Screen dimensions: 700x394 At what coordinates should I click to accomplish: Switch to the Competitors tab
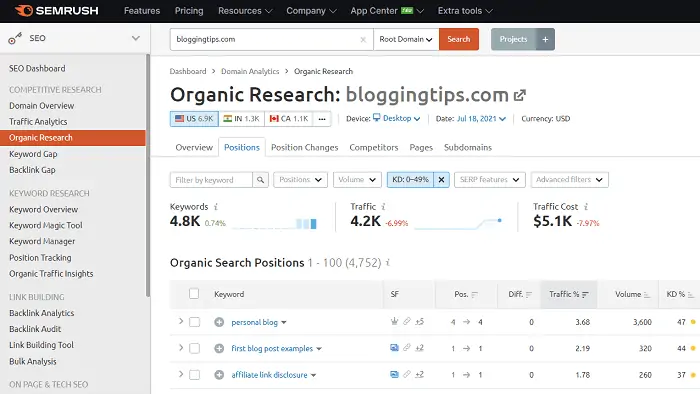pyautogui.click(x=374, y=147)
